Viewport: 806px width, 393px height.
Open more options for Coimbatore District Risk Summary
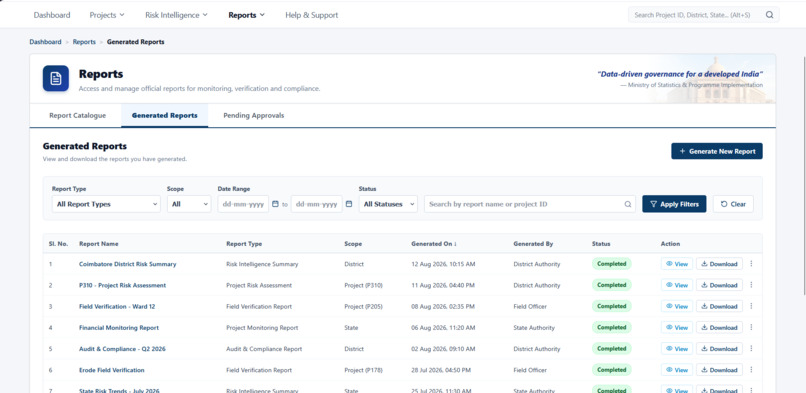(751, 264)
